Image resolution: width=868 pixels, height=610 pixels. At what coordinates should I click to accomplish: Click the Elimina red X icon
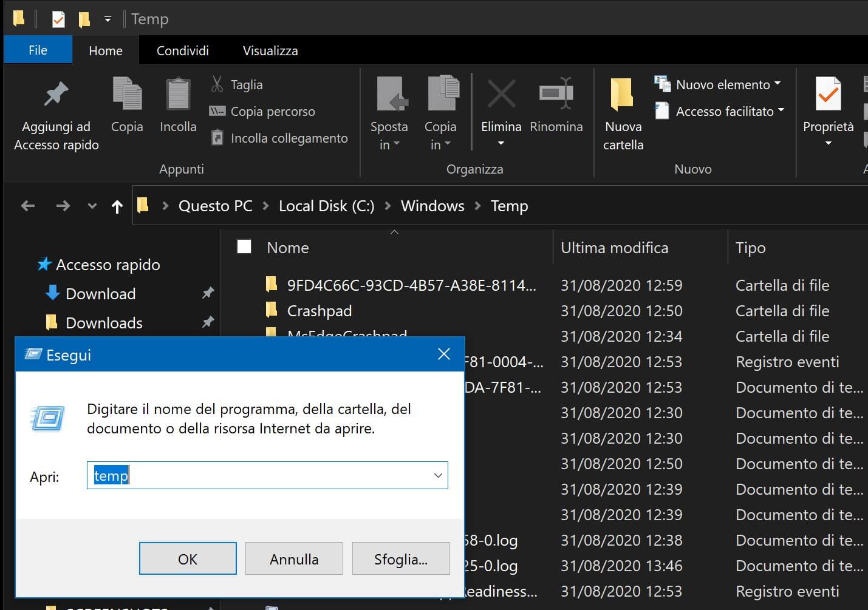(x=501, y=95)
